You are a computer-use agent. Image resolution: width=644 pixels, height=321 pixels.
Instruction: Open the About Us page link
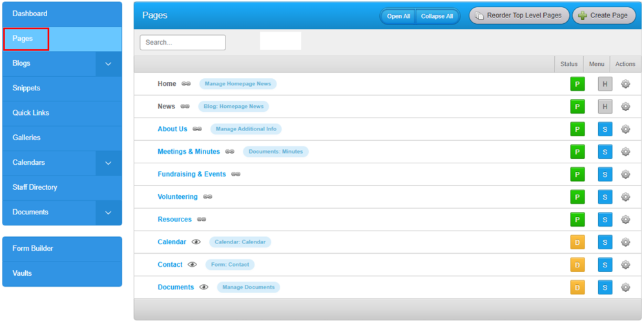(x=172, y=129)
